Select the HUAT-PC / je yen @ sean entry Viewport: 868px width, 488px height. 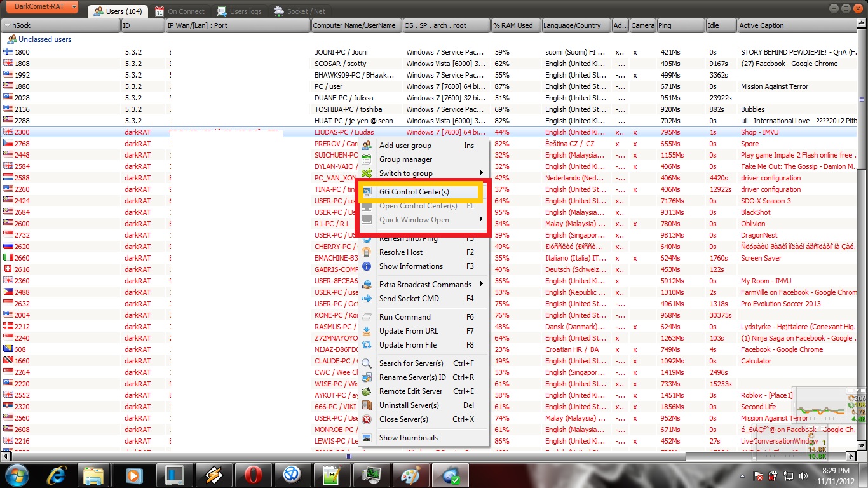click(353, 121)
